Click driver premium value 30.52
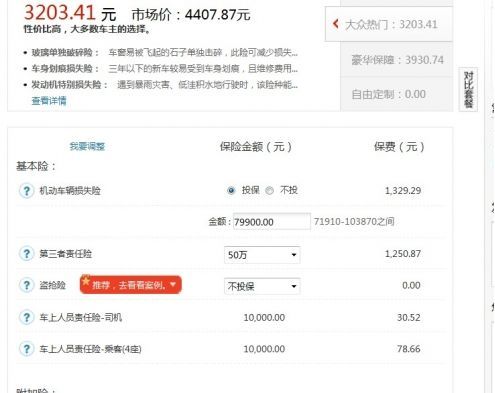Image resolution: width=495 pixels, height=393 pixels. 408,317
